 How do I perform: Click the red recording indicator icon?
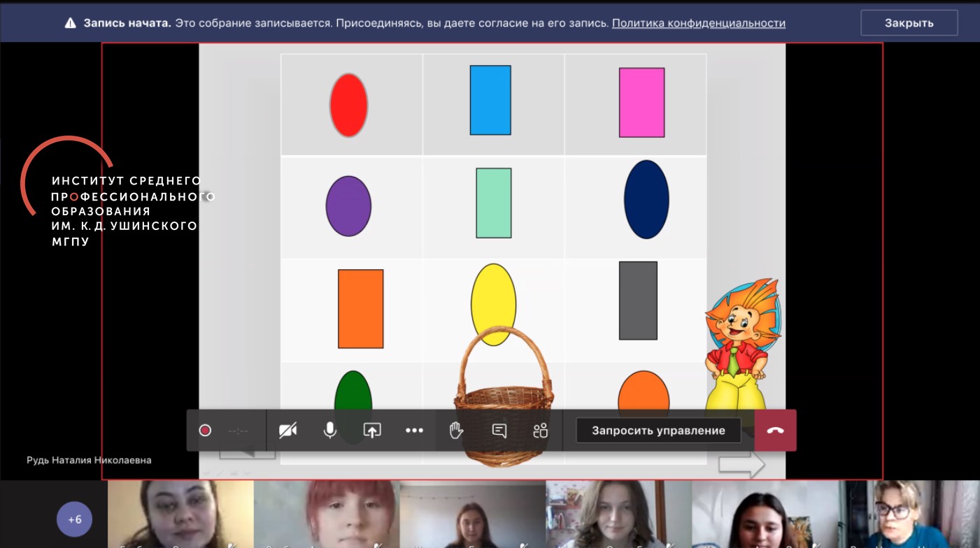(205, 431)
